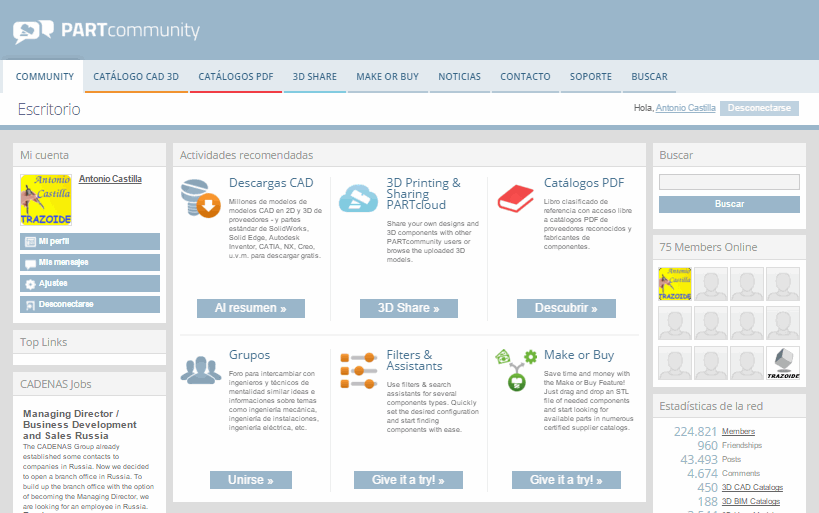Open Ajustes settings
The image size is (819, 513).
click(x=90, y=283)
